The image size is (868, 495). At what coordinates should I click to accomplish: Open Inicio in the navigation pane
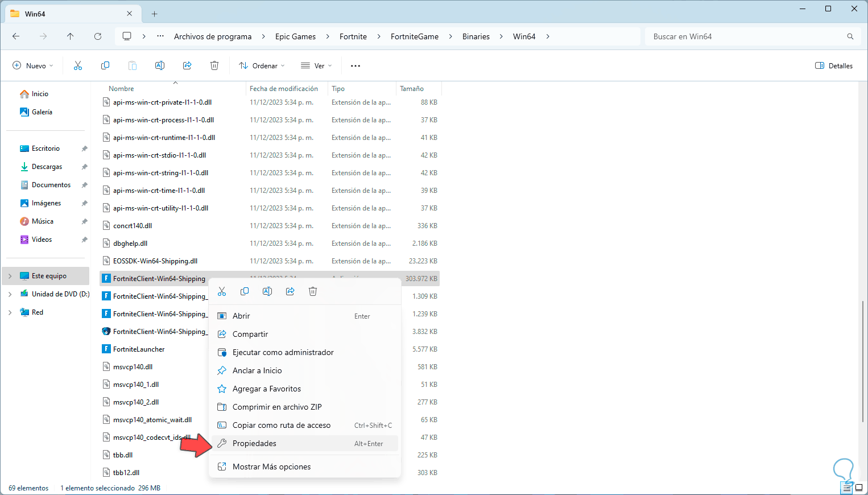[x=40, y=94]
